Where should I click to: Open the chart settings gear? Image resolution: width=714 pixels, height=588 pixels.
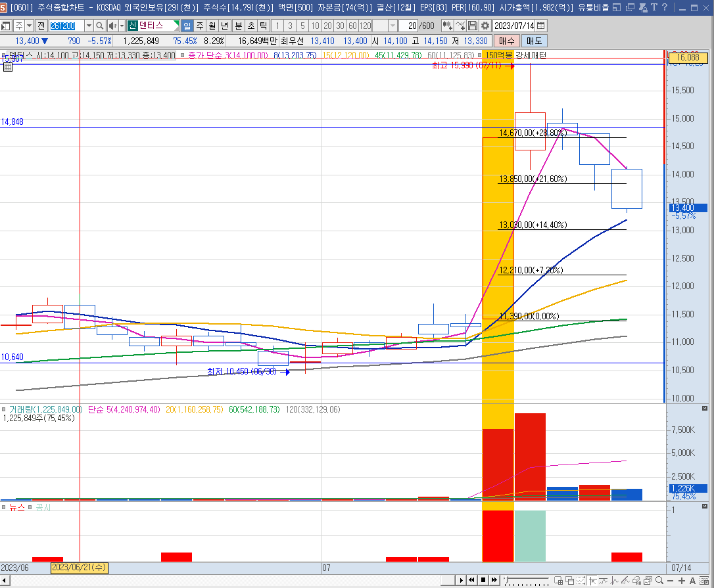485,26
